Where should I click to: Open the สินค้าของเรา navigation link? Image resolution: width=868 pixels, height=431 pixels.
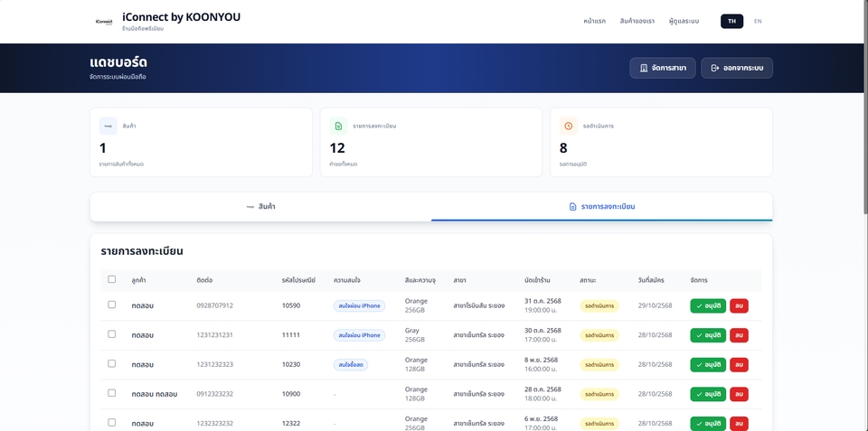click(x=637, y=21)
